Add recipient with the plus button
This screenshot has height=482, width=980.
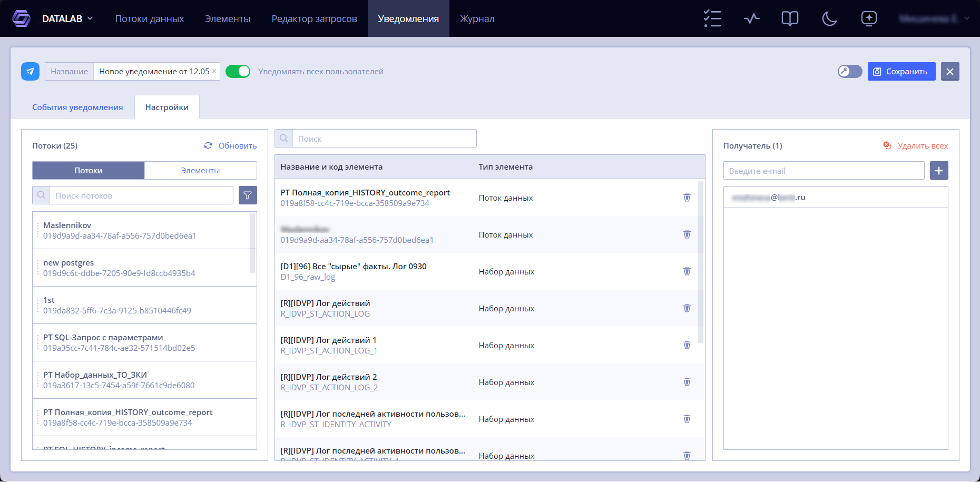click(x=939, y=171)
